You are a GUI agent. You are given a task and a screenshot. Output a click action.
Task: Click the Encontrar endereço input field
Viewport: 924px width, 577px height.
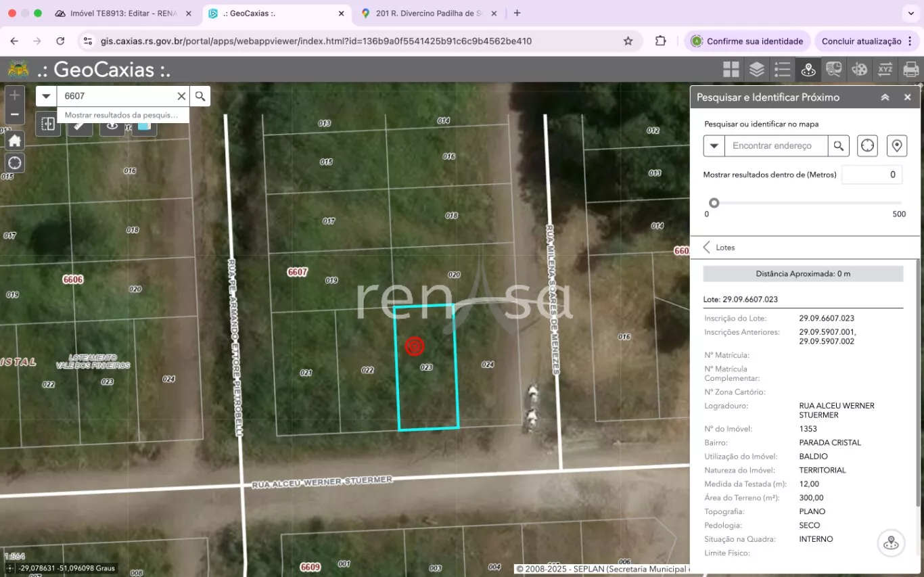click(x=775, y=145)
